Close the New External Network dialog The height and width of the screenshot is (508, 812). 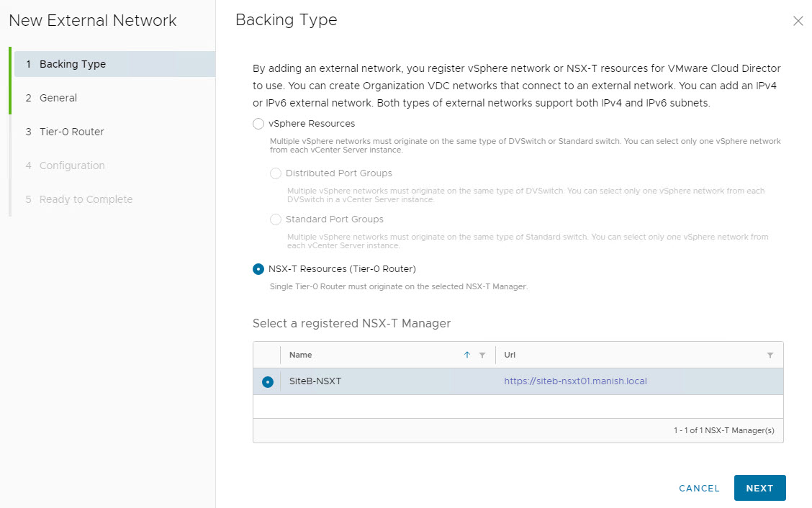coord(798,22)
